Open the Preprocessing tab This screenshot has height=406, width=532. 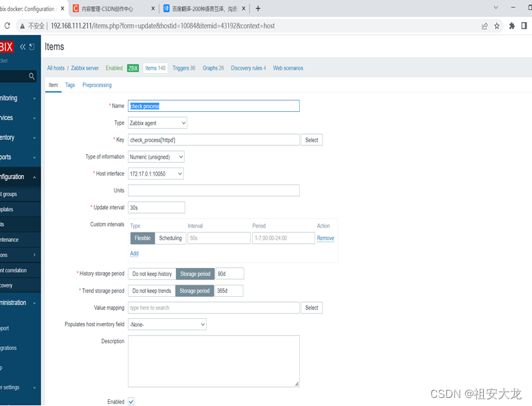coord(97,85)
